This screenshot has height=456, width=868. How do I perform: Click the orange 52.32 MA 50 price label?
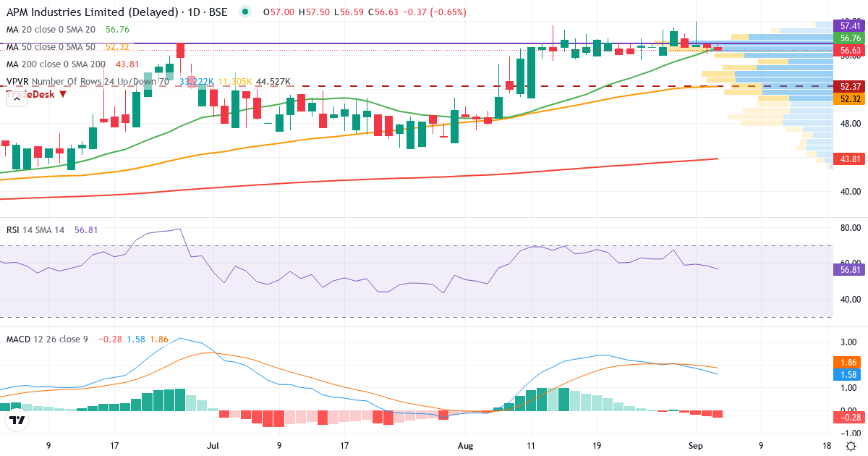click(849, 98)
